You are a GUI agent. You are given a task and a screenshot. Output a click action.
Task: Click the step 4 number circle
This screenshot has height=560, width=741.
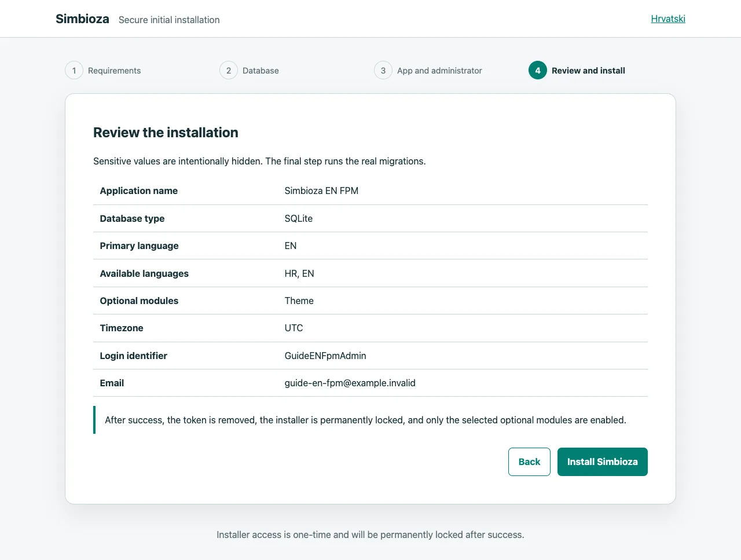(538, 70)
